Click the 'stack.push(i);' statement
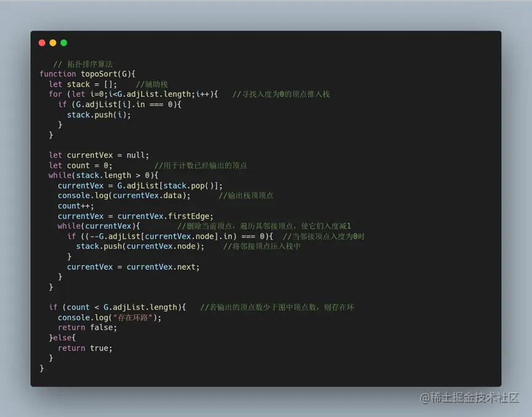 99,114
